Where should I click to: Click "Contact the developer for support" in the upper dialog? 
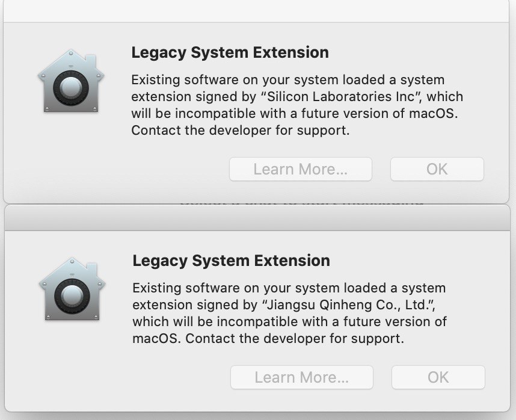pyautogui.click(x=240, y=130)
